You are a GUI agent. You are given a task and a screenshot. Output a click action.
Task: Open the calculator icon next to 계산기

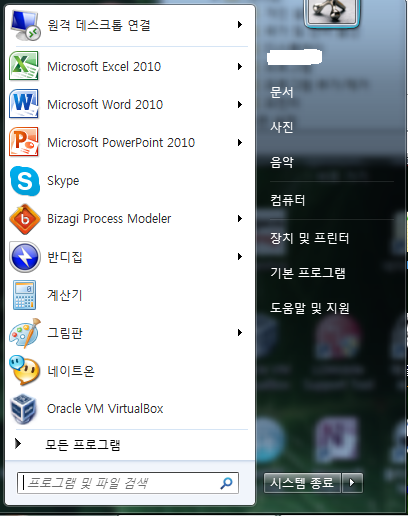point(24,295)
